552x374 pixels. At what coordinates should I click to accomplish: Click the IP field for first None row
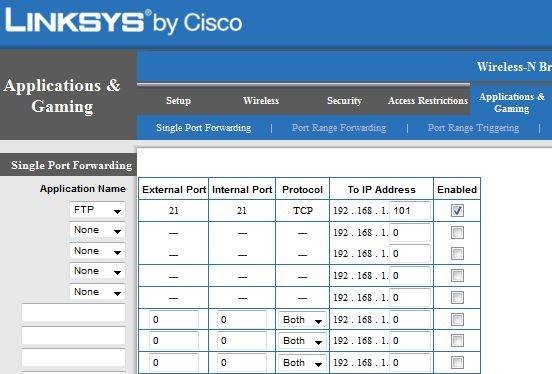(x=410, y=232)
